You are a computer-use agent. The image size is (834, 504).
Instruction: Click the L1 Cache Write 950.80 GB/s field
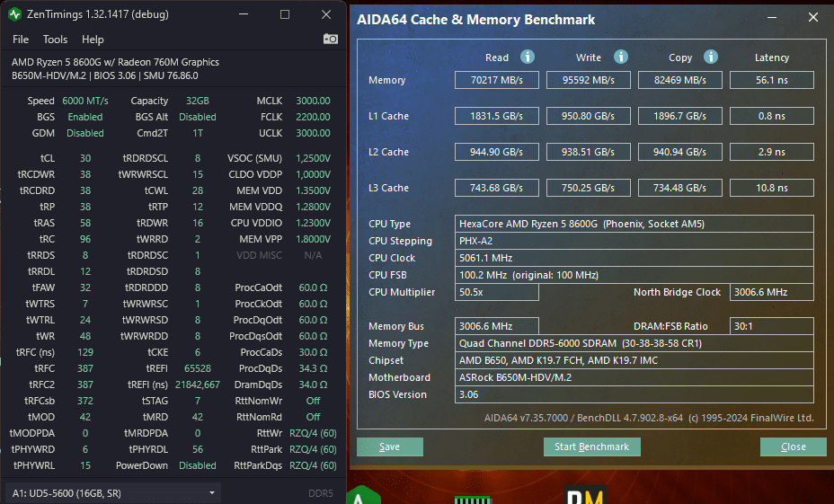point(589,116)
